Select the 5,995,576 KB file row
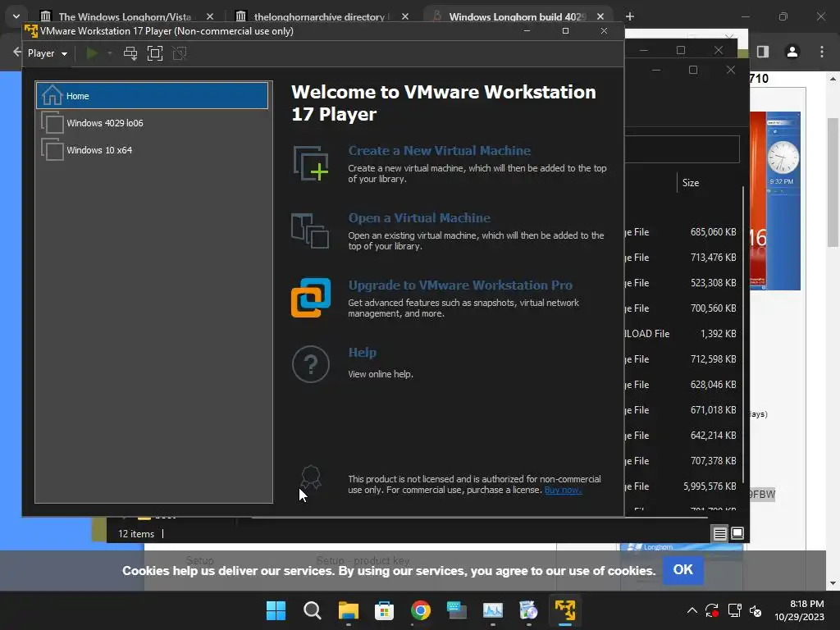 pos(683,486)
